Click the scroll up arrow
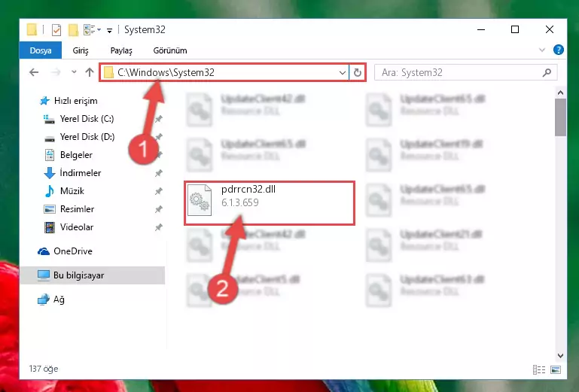Viewport: 579px width, 392px height. tap(560, 93)
